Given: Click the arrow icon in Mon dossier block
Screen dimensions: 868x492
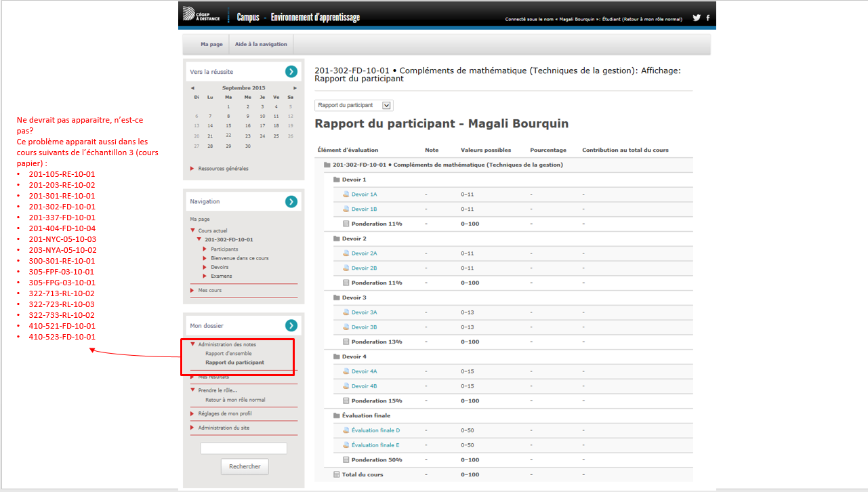Looking at the screenshot, I should pos(291,325).
